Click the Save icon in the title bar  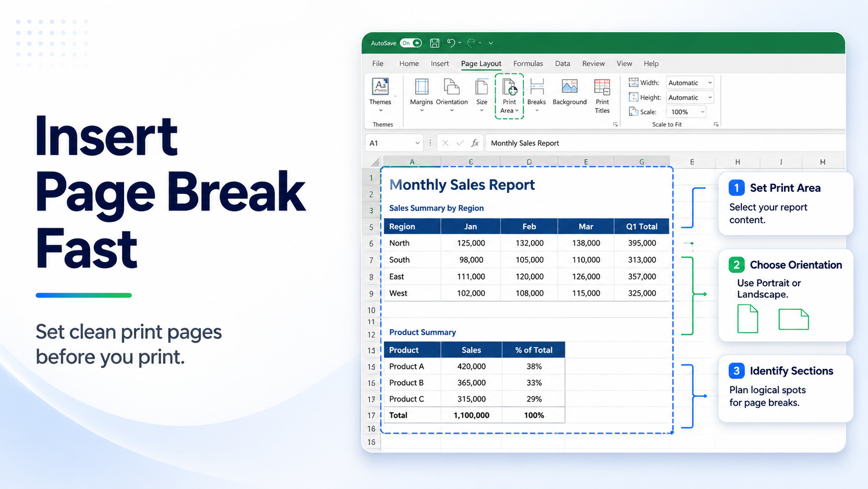coord(435,43)
